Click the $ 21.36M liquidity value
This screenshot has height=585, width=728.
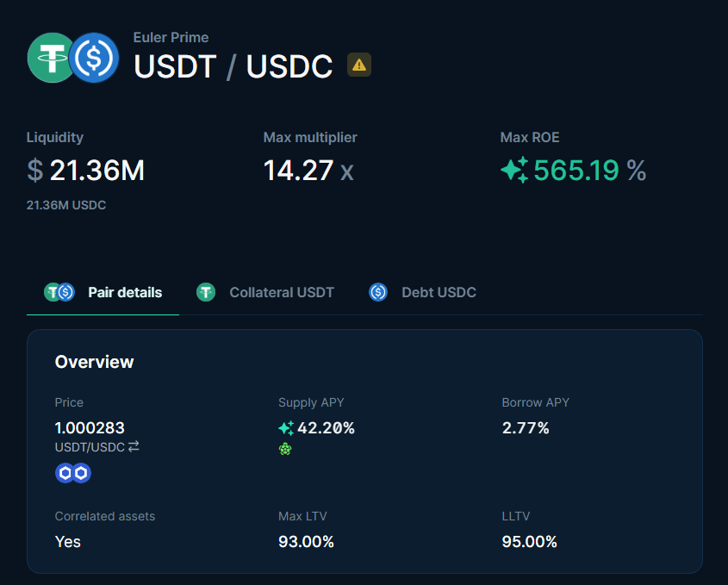(x=85, y=170)
